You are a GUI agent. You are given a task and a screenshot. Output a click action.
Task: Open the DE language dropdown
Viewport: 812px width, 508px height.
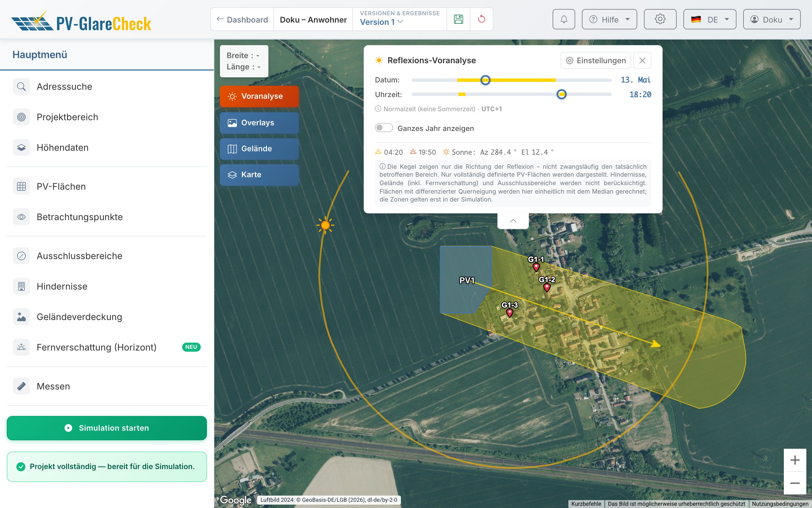coord(710,19)
